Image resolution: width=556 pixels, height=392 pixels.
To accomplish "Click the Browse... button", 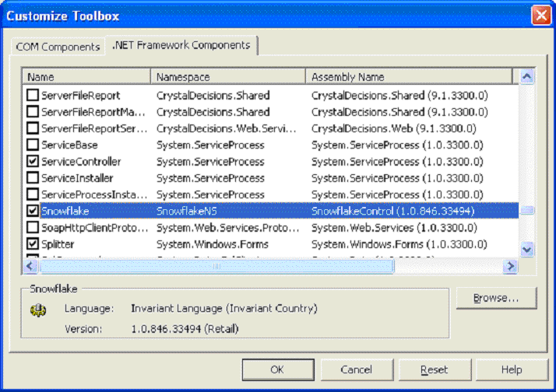I will [497, 298].
